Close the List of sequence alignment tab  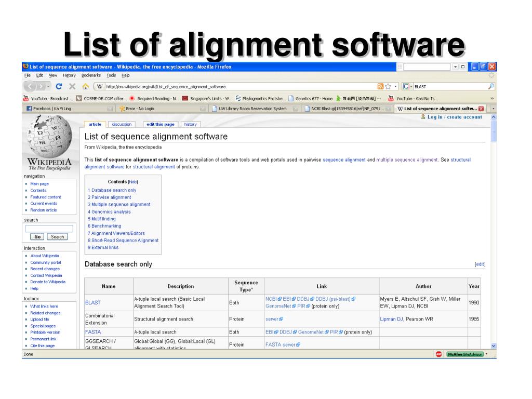481,109
